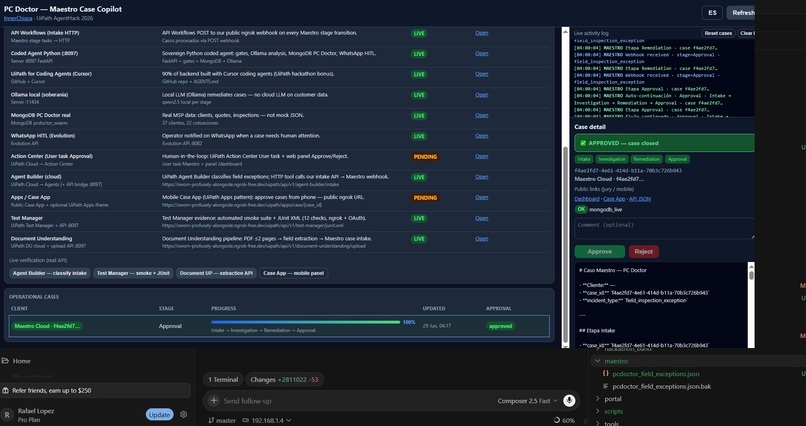Open link for MongoDB PC Doctor real row
This screenshot has width=806, height=426.
pyautogui.click(x=482, y=115)
